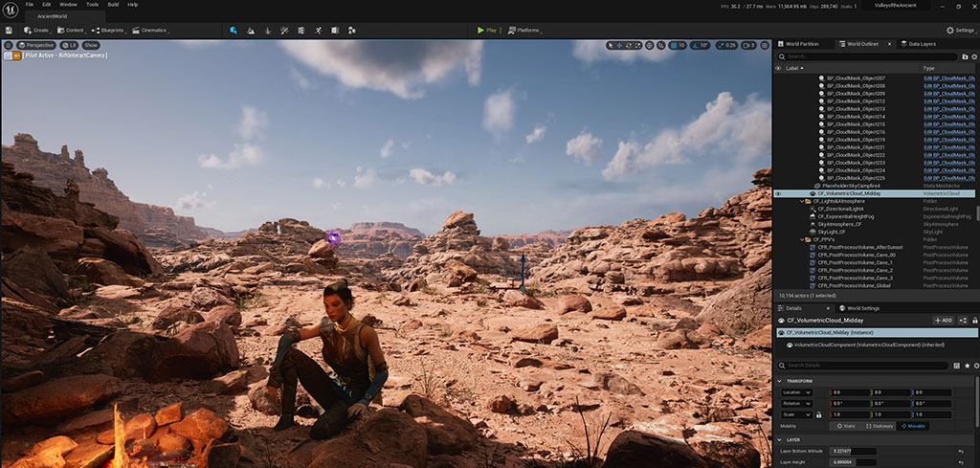
Task: Choose the Rotate tool in viewport
Action: click(628, 45)
